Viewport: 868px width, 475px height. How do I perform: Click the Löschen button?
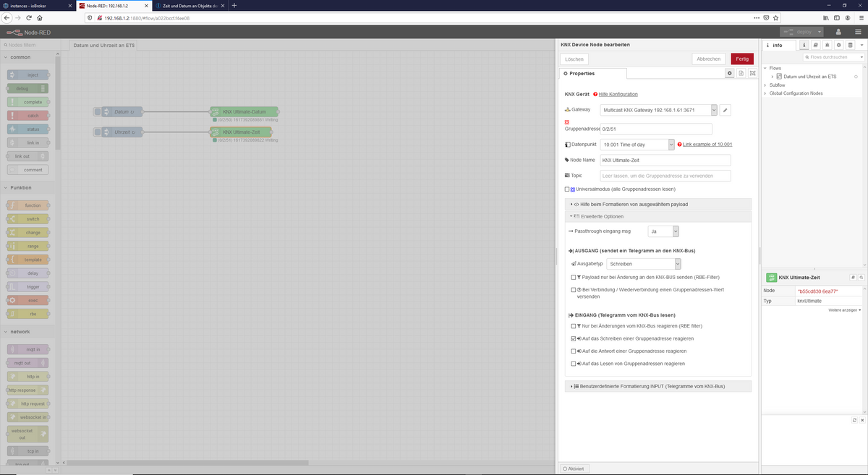click(574, 59)
